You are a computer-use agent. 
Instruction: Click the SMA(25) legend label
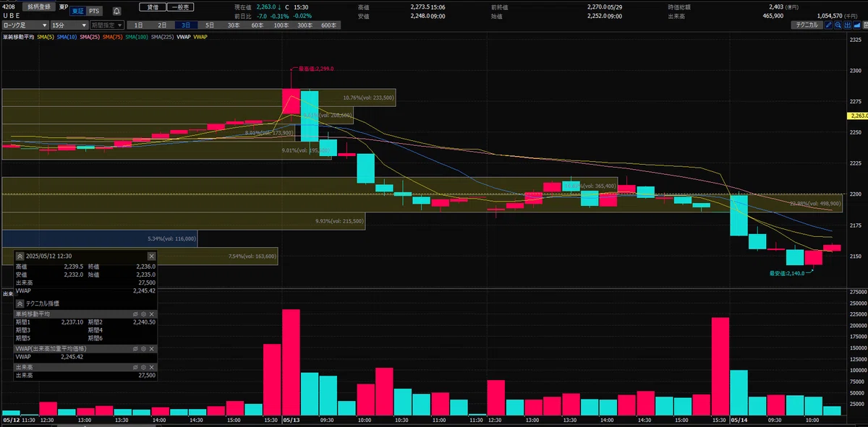(90, 36)
